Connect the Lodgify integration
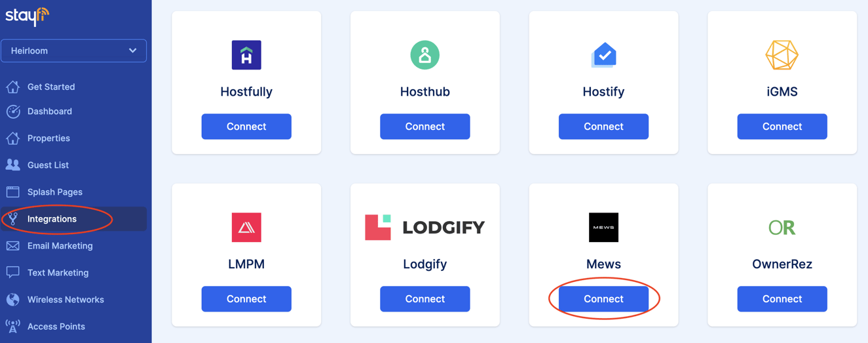868x343 pixels. [x=425, y=299]
